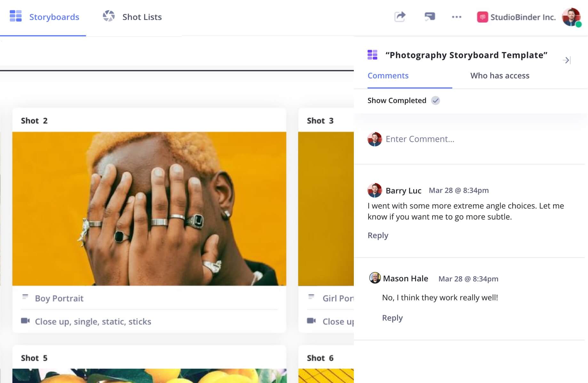Viewport: 588px width, 383px height.
Task: Click the share arrow icon
Action: click(400, 17)
